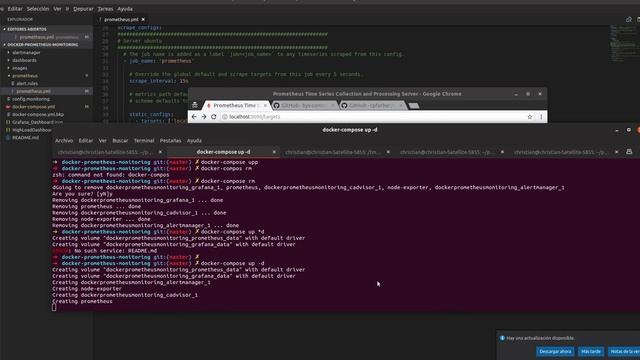This screenshot has width=640, height=360.
Task: Go back in Chrome's navigation
Action: click(x=194, y=117)
